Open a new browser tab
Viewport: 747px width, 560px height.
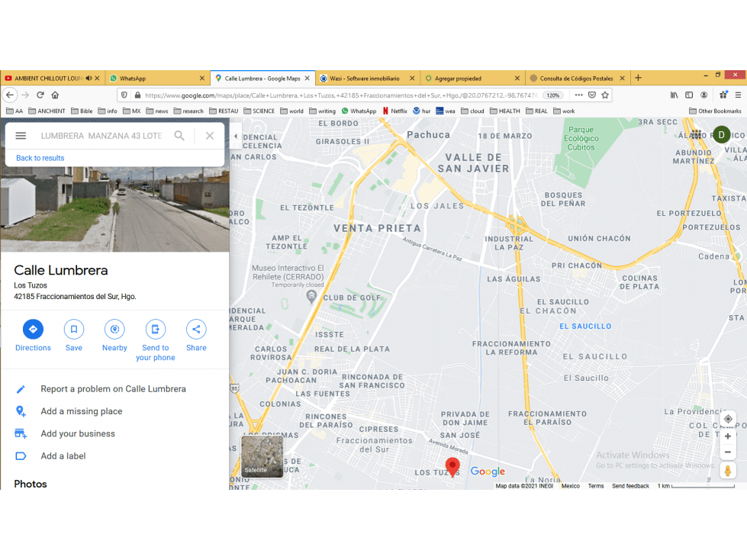(x=638, y=78)
